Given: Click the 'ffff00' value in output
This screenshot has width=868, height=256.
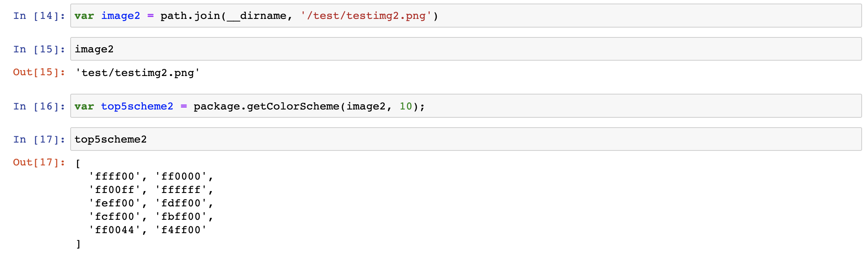Looking at the screenshot, I should pos(114,176).
